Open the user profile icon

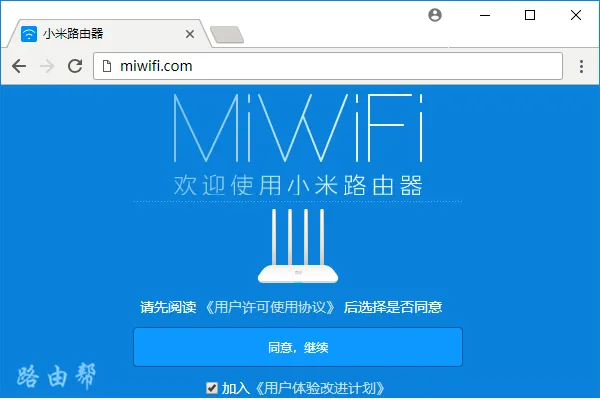tap(435, 15)
